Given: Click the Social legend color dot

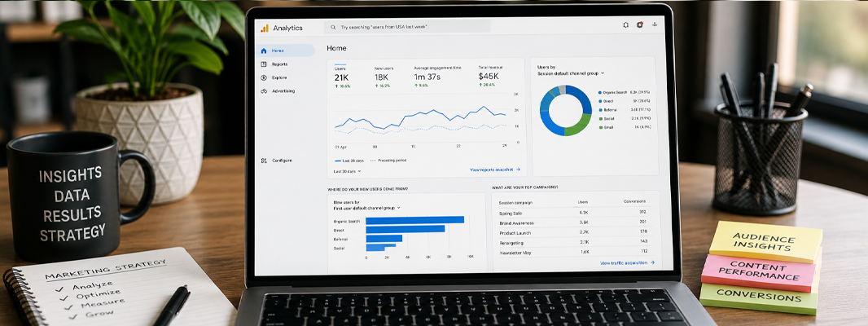Looking at the screenshot, I should [x=599, y=118].
